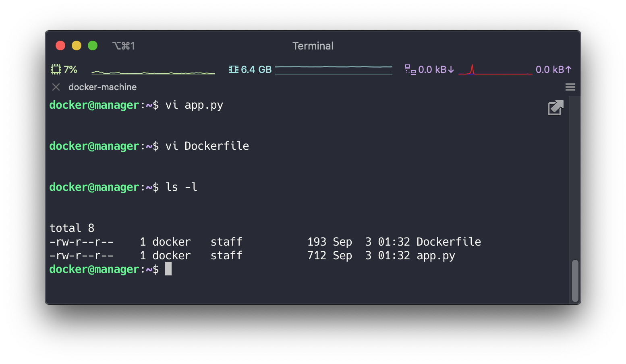The image size is (626, 364).
Task: Click the green zoom window button
Action: coord(93,45)
